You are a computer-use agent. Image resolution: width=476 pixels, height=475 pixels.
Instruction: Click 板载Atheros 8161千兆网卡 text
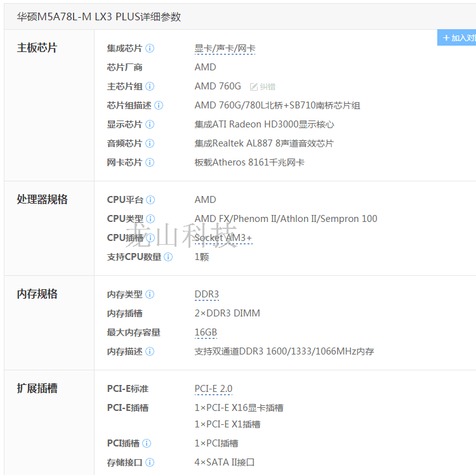click(249, 162)
